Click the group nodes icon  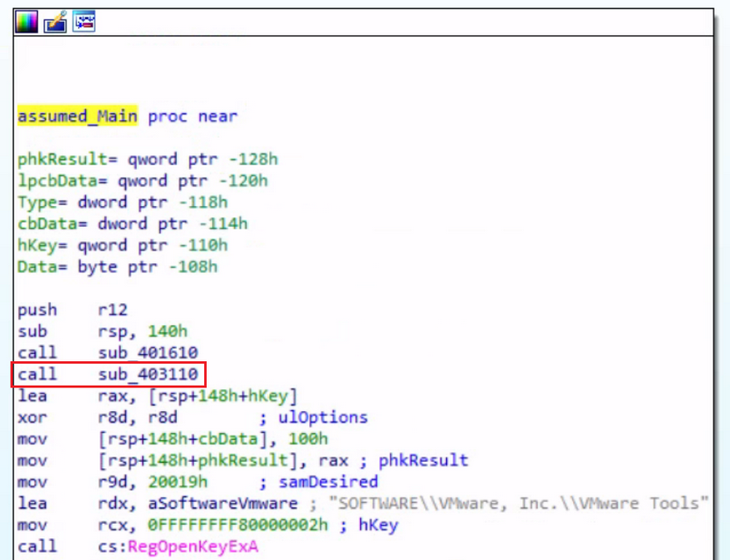click(84, 21)
